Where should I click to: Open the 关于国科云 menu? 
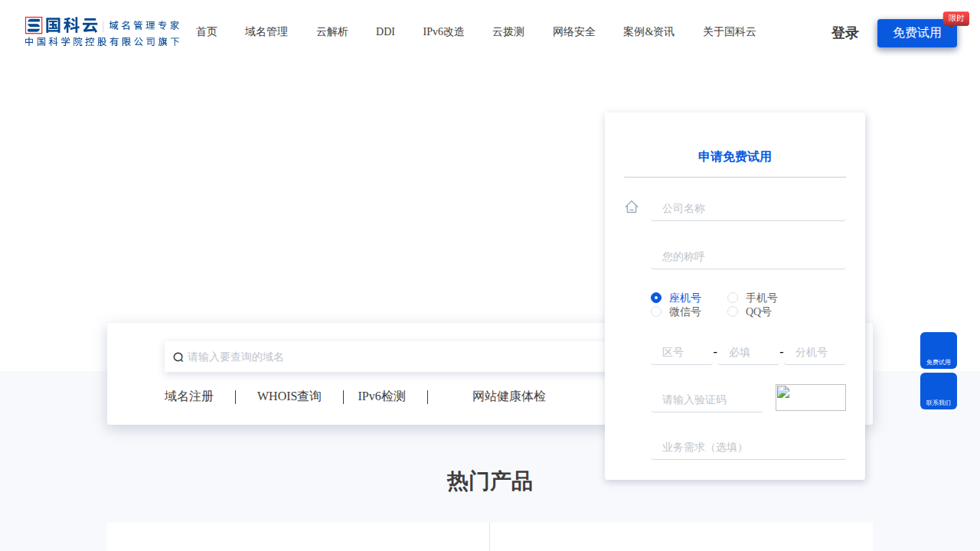(x=730, y=31)
